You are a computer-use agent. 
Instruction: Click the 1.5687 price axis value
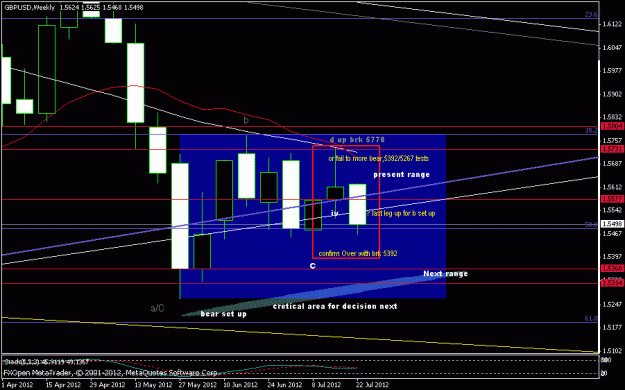[613, 163]
